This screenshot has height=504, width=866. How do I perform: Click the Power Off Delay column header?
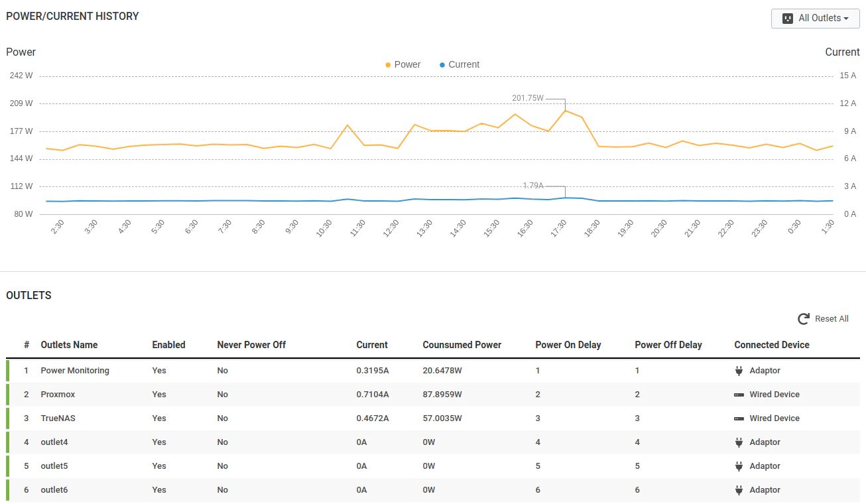coord(668,345)
